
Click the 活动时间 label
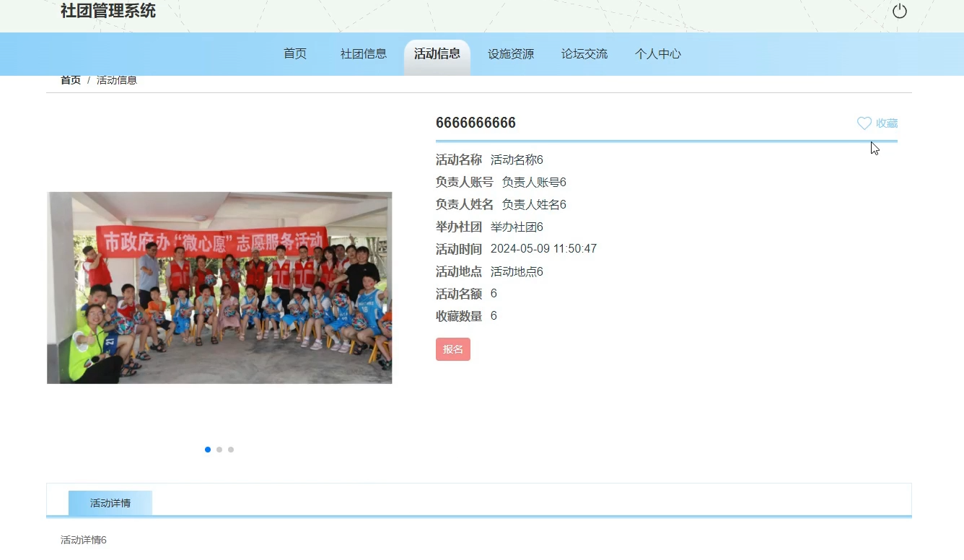(459, 249)
